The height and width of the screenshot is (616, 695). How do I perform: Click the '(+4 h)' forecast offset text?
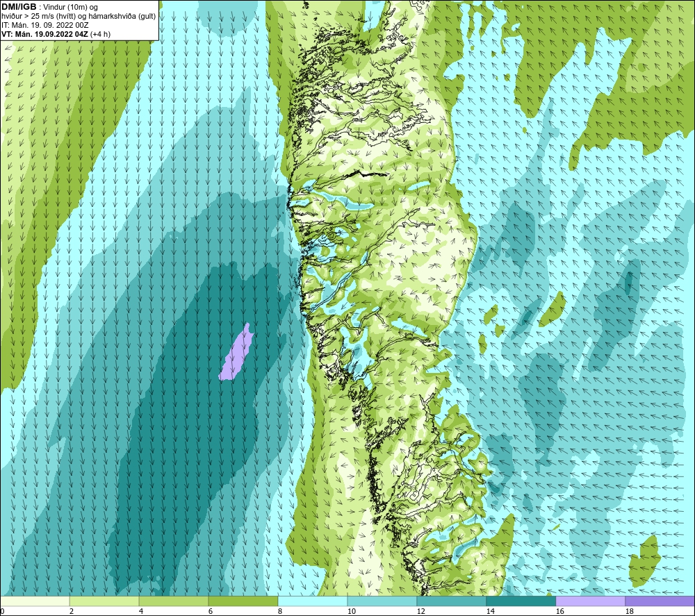click(x=100, y=34)
